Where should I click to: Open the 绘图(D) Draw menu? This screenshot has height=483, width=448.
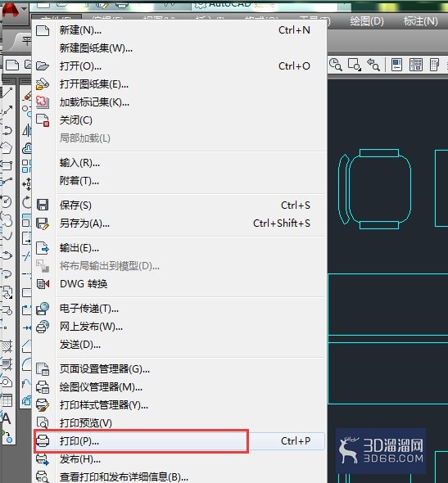pos(367,21)
